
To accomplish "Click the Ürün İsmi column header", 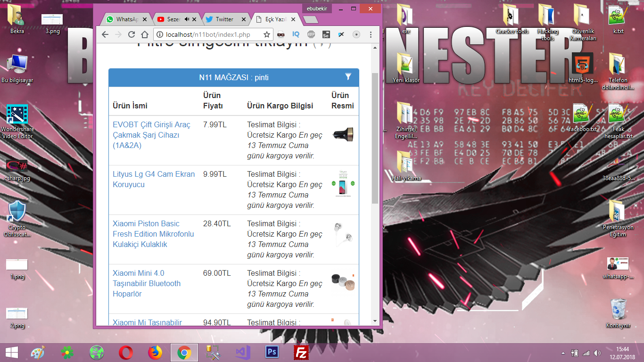I will [x=130, y=106].
